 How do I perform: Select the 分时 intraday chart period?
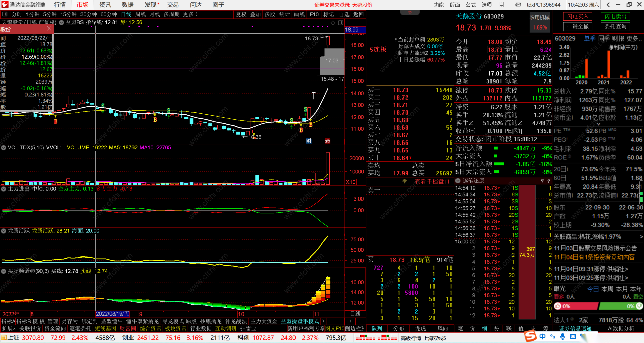pos(17,14)
